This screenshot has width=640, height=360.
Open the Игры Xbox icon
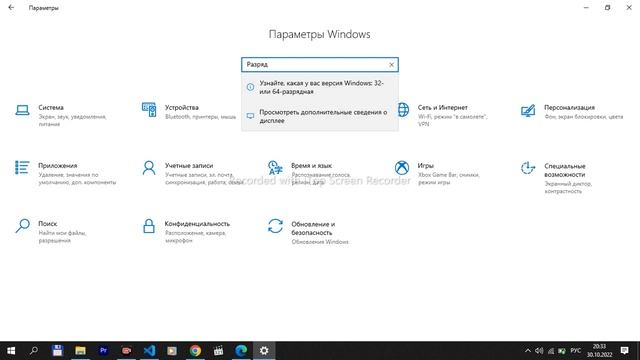(402, 167)
